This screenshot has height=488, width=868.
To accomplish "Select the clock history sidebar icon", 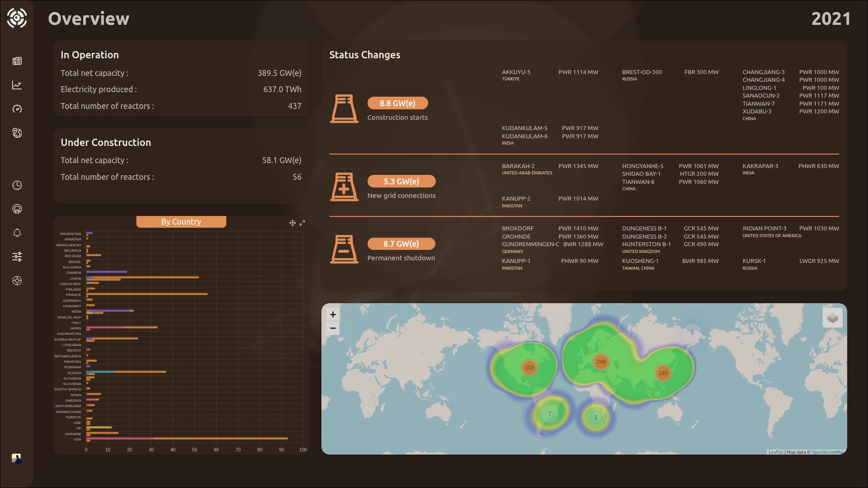I will coord(17,185).
